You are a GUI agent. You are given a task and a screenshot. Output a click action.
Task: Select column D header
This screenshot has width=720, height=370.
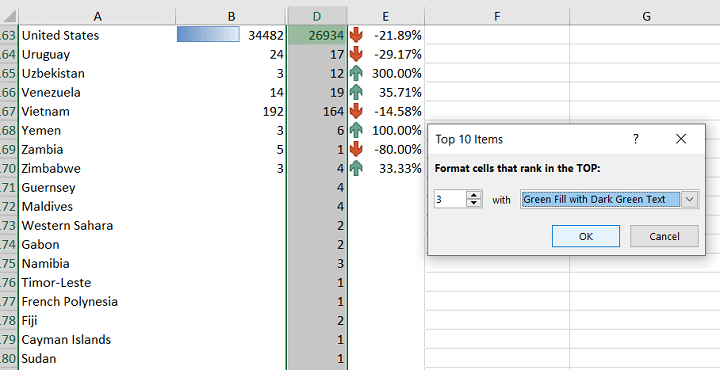click(317, 17)
